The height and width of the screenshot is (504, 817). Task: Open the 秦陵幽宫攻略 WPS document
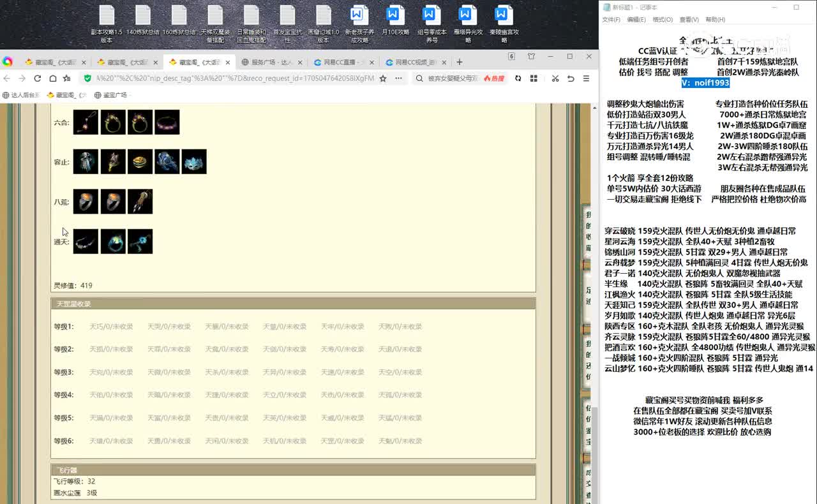coord(504,24)
